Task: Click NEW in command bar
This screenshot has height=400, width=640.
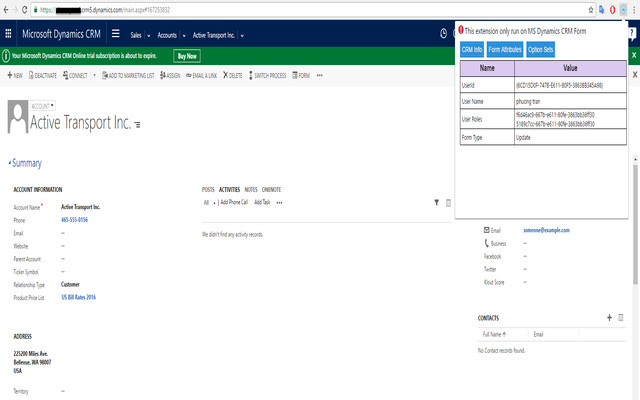Action: tap(15, 76)
